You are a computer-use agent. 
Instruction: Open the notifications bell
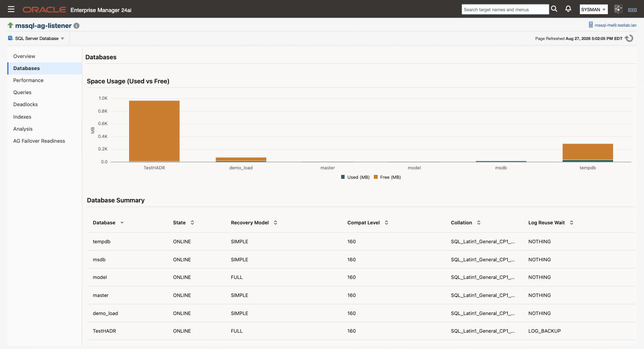coord(568,9)
